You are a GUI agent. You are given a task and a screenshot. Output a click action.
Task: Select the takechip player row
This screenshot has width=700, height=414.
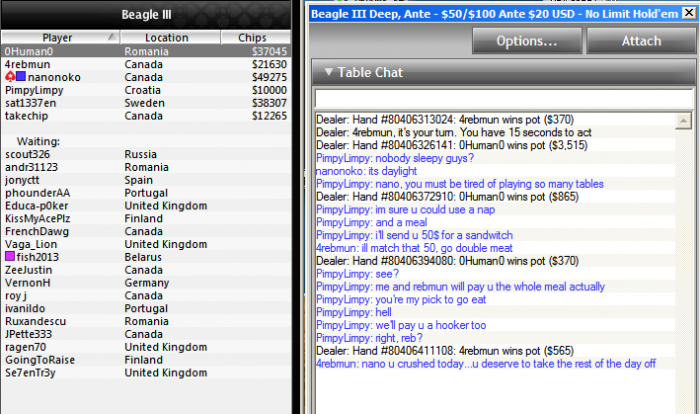146,116
